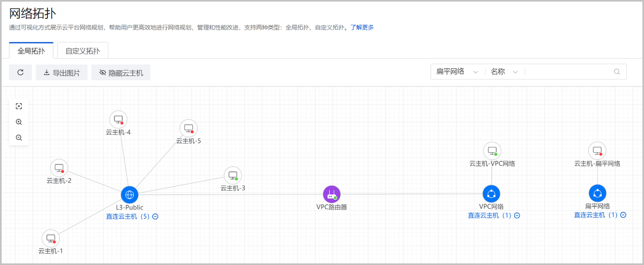Screen dimensions: 644x265
Task: Click the 扁平网络 flat network node icon
Action: (x=597, y=194)
